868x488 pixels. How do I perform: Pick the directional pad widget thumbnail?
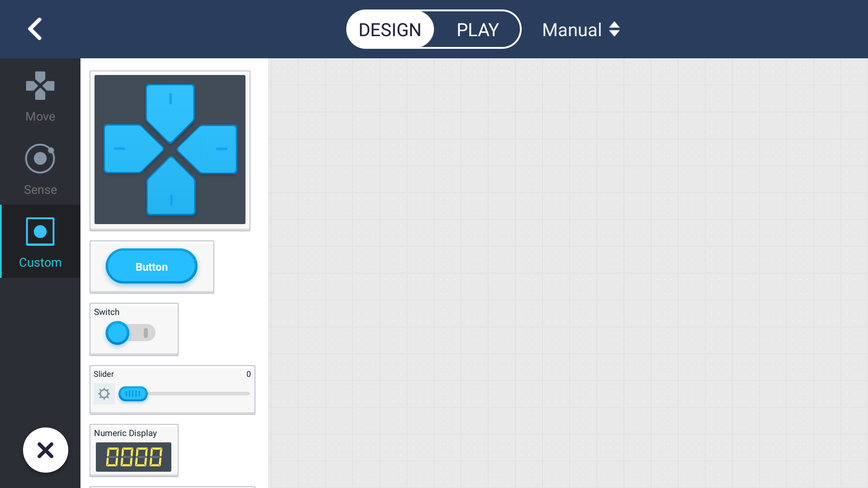pos(170,150)
